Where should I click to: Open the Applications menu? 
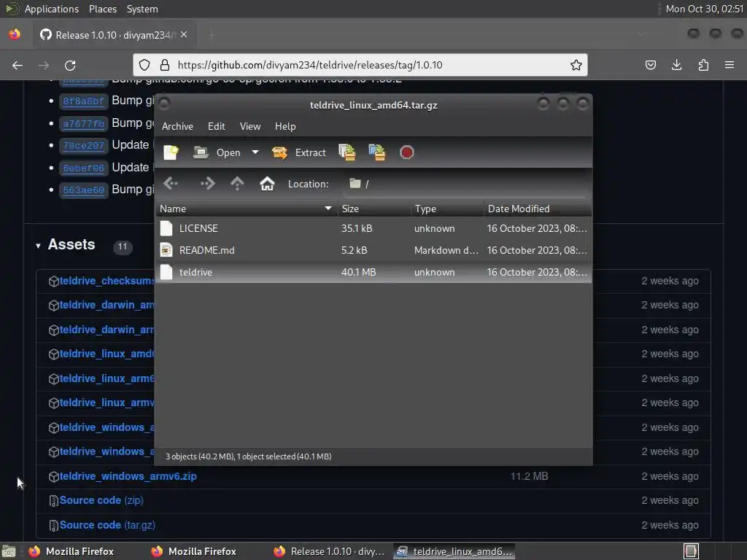coord(52,9)
